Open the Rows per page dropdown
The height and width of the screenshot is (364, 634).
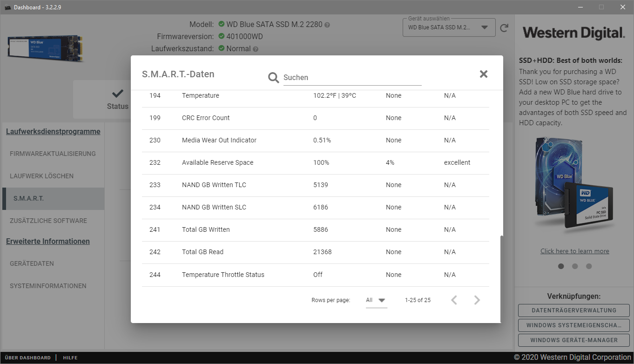tap(376, 300)
